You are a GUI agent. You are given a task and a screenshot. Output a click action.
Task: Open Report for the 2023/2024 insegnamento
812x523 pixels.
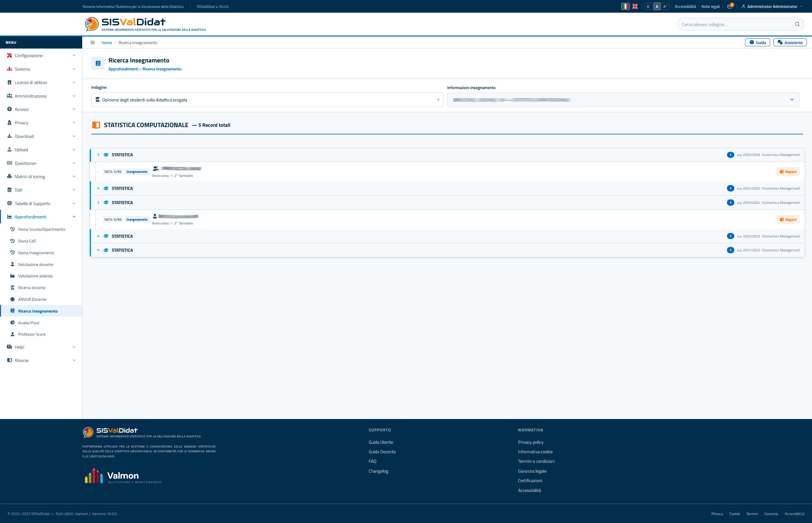(x=788, y=220)
